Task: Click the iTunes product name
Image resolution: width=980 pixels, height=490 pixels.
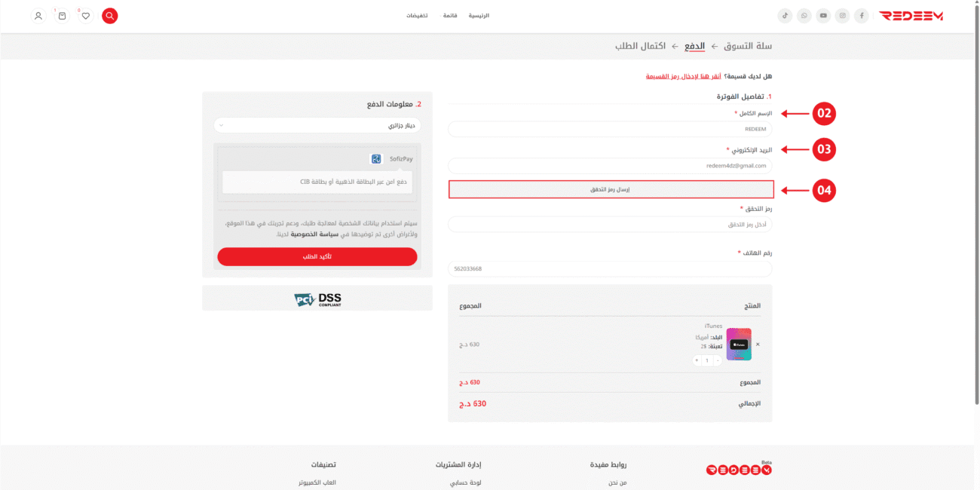Action: point(713,326)
